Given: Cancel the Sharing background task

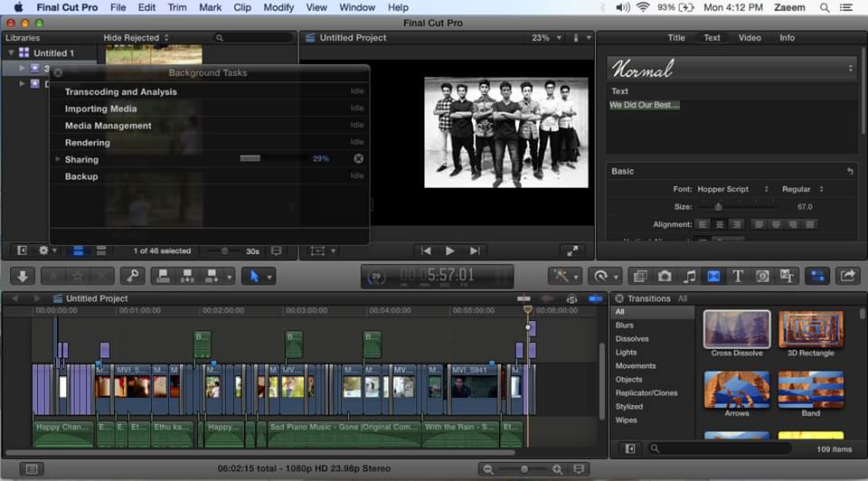Looking at the screenshot, I should (x=359, y=159).
